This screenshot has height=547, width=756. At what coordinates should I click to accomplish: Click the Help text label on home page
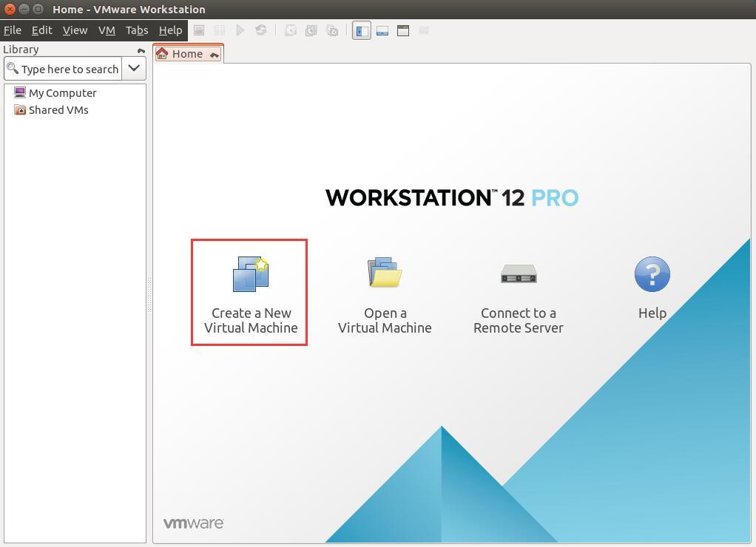click(652, 313)
